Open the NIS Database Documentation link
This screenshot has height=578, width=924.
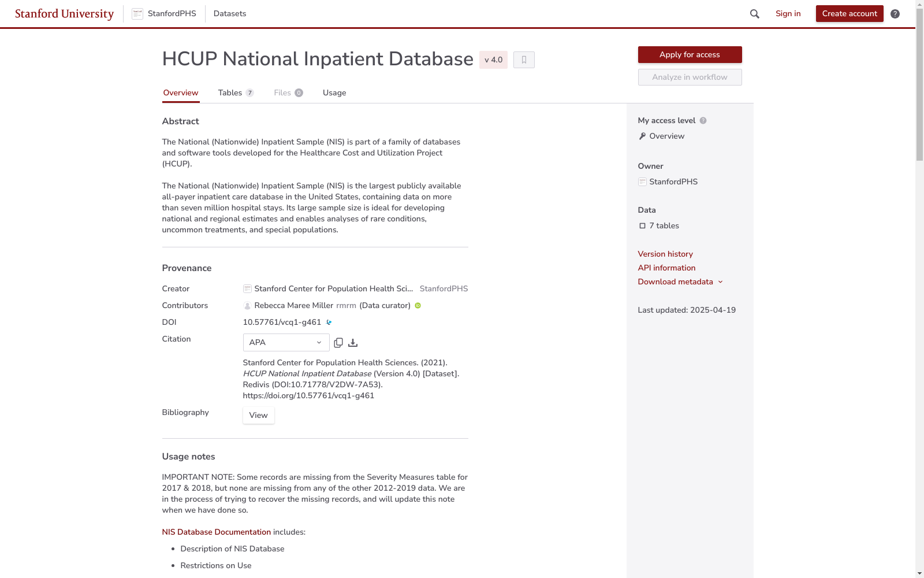coord(217,532)
